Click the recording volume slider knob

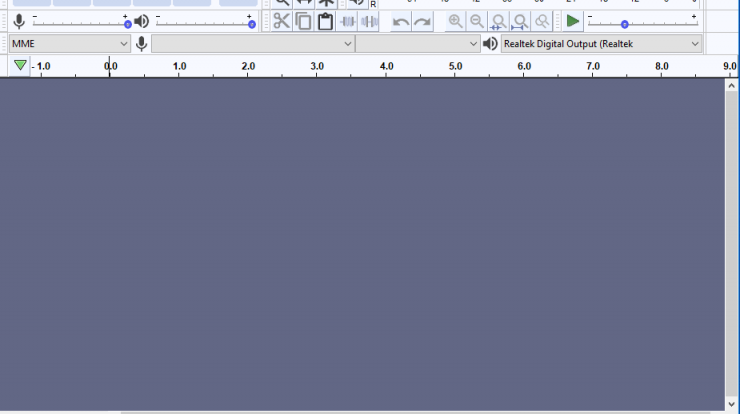tap(127, 24)
